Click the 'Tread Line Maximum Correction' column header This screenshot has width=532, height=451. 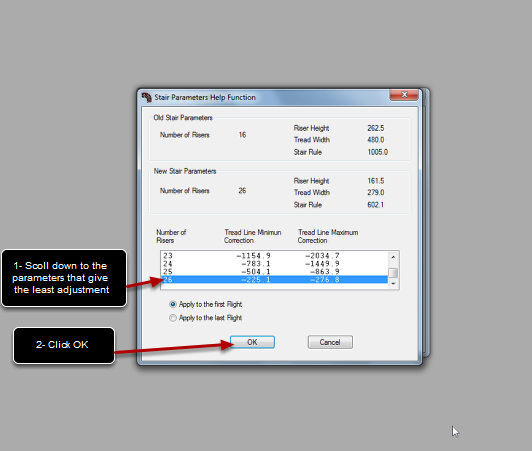(328, 236)
